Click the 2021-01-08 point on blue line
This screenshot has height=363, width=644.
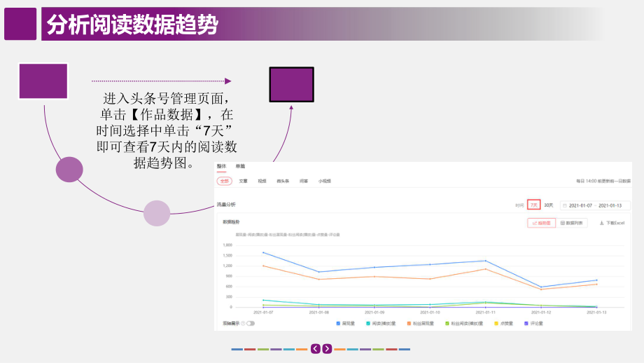[318, 272]
